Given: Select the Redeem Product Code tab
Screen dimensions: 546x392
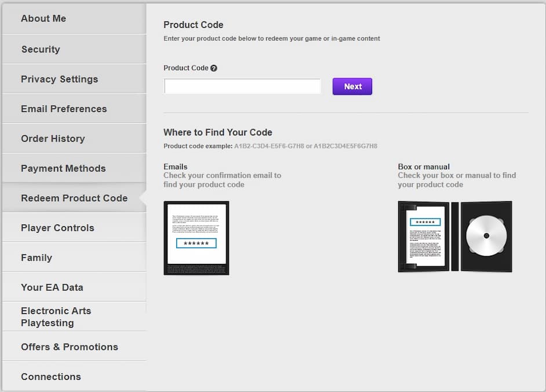Looking at the screenshot, I should (x=74, y=198).
